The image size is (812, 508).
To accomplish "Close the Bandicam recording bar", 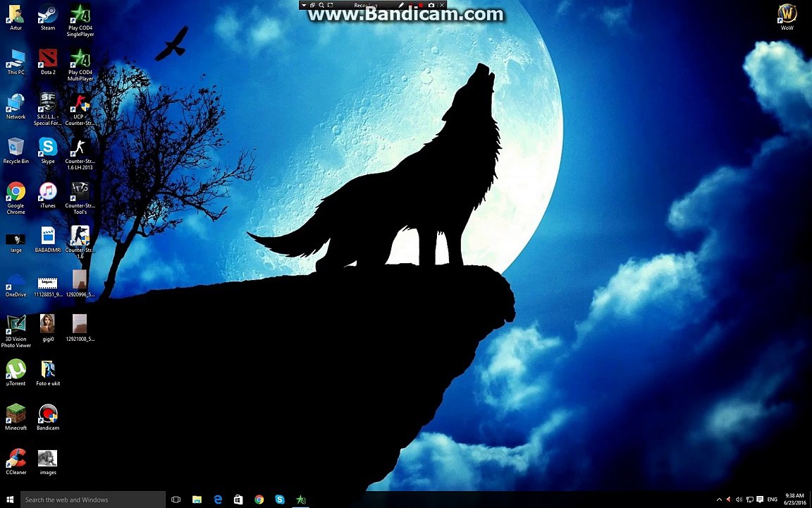I will (442, 5).
